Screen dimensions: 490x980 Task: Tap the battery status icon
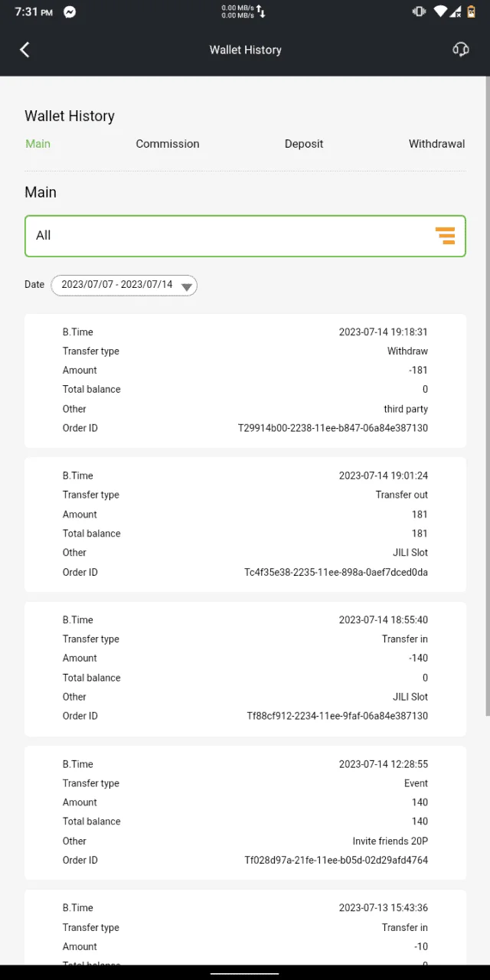[472, 12]
